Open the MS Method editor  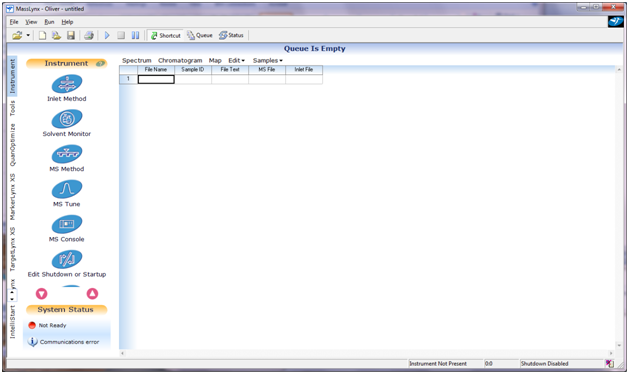67,154
